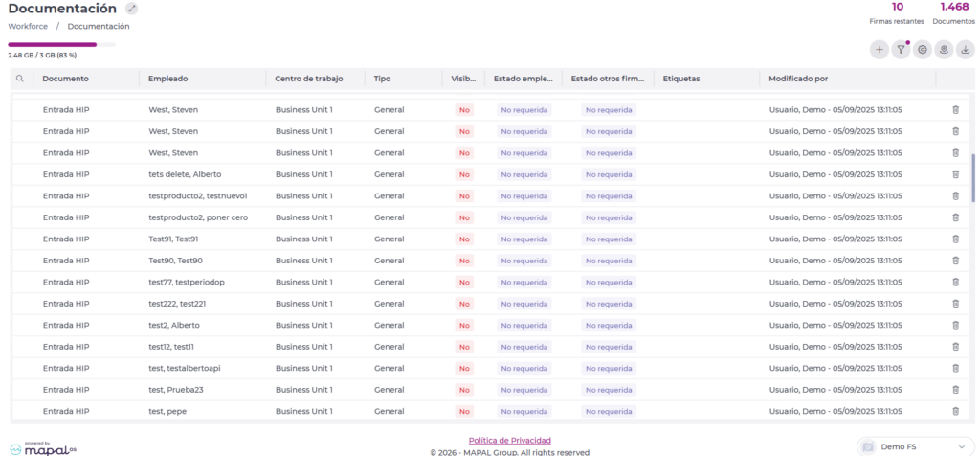Toggle Visible 'No' badge for test2, Alberto

pos(464,326)
